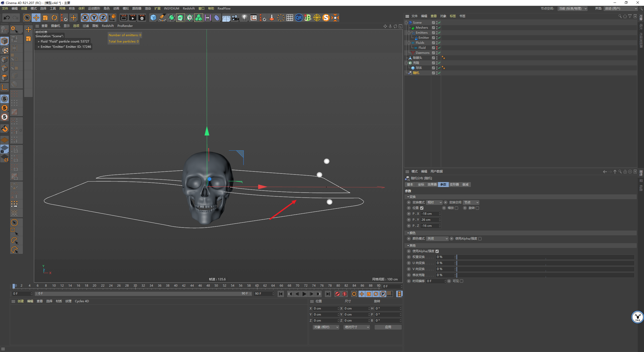Open the 变换模式 dropdown

[x=434, y=202]
